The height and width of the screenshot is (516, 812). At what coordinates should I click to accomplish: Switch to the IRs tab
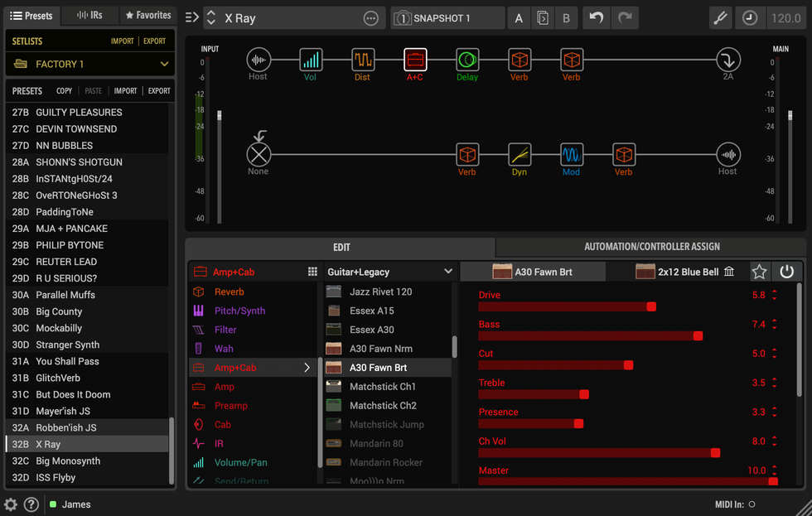pos(89,15)
